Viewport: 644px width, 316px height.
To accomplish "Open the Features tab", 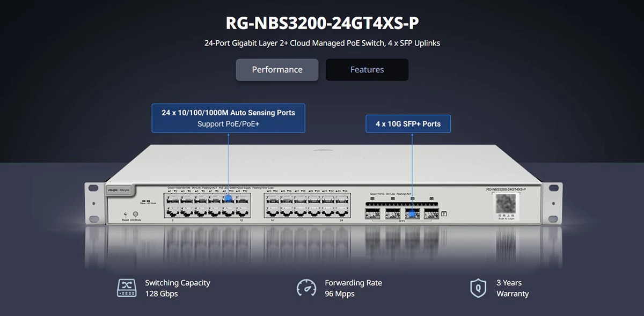I will 367,70.
